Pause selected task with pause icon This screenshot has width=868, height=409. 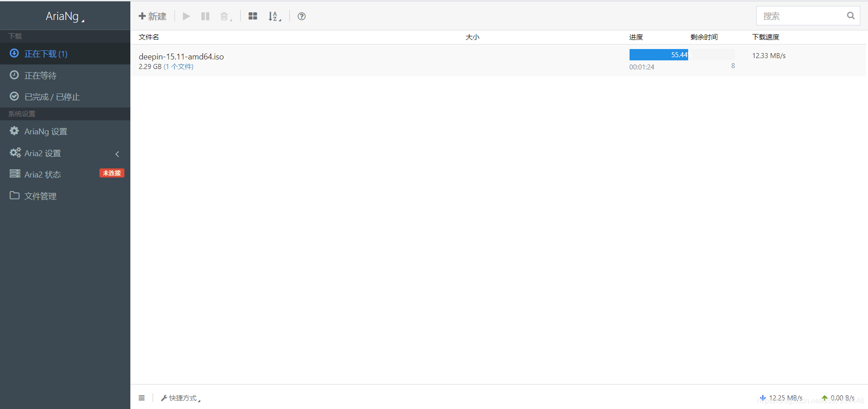click(x=205, y=16)
